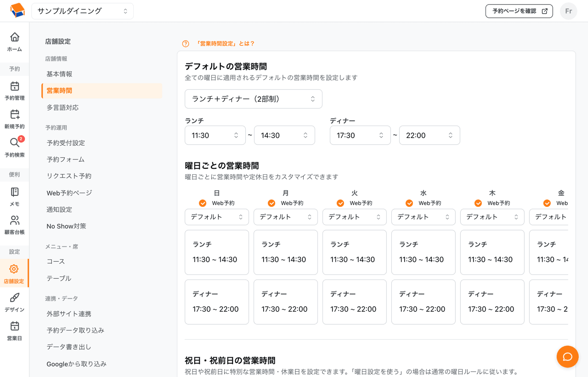Viewport: 588px width, 377px height.
Task: Uncheck Web予約 for 水 (Wednesday)
Action: [409, 203]
